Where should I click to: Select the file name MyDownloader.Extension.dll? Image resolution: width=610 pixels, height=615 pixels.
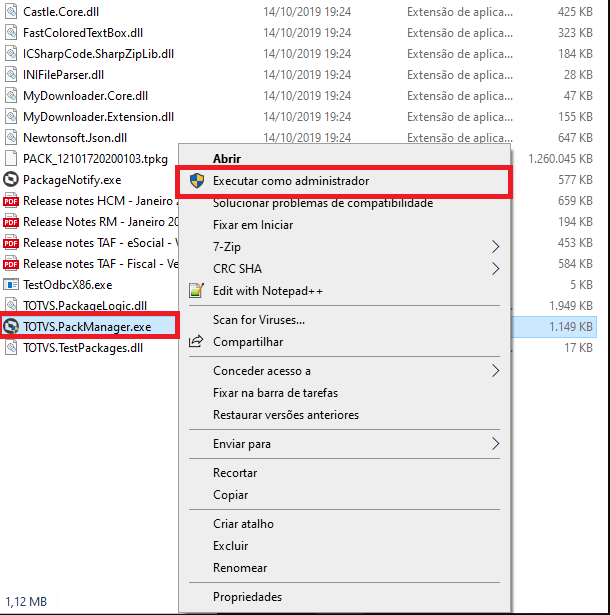coord(98,116)
